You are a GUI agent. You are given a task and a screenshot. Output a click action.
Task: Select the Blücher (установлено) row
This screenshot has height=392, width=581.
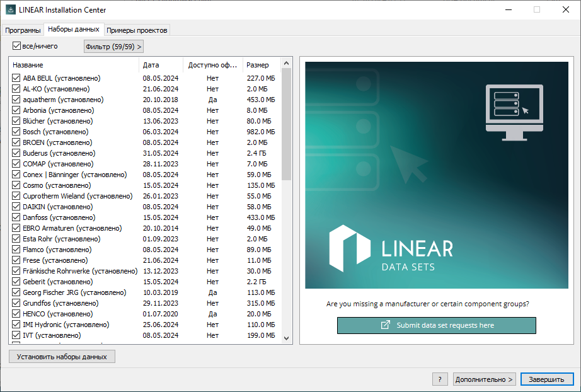point(144,121)
